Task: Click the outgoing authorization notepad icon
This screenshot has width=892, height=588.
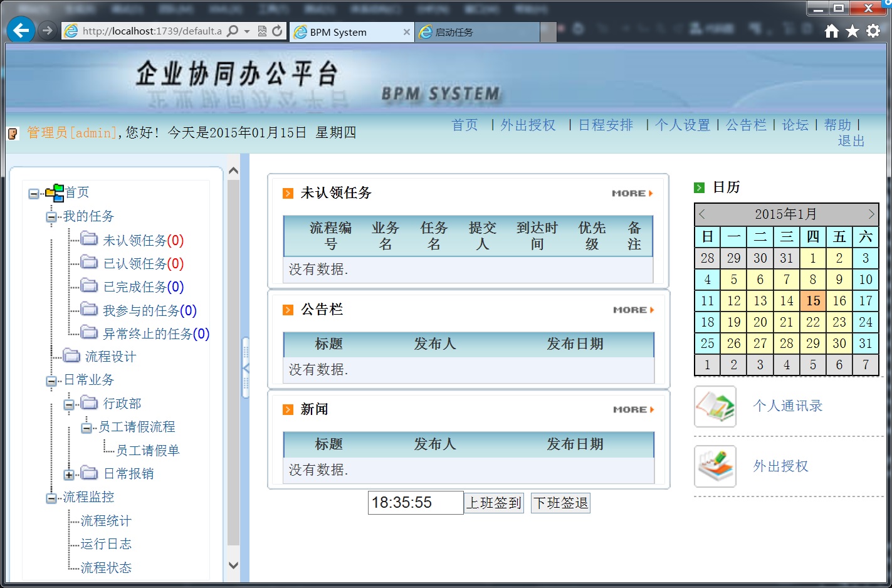Action: pyautogui.click(x=715, y=466)
